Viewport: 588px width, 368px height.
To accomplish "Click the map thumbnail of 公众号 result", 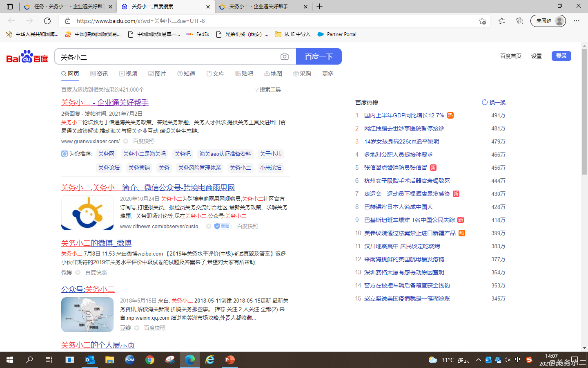I will tap(87, 314).
